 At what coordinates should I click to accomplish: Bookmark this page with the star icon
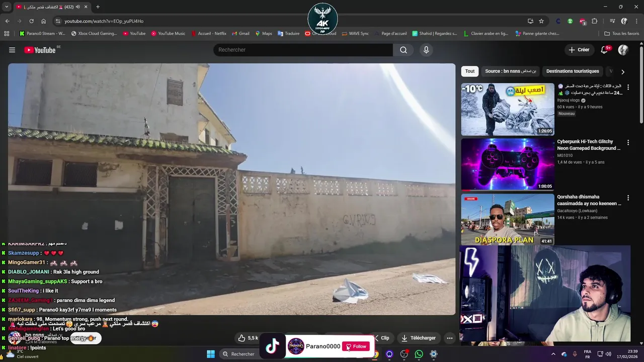point(541,21)
